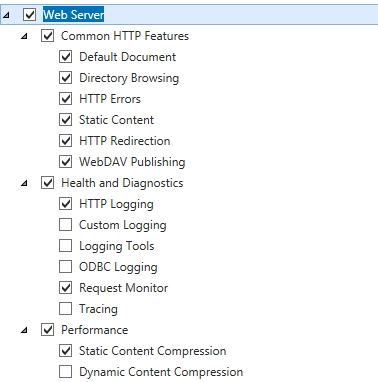The width and height of the screenshot is (378, 382).
Task: Enable Dynamic Content Compression checkbox
Action: (66, 372)
